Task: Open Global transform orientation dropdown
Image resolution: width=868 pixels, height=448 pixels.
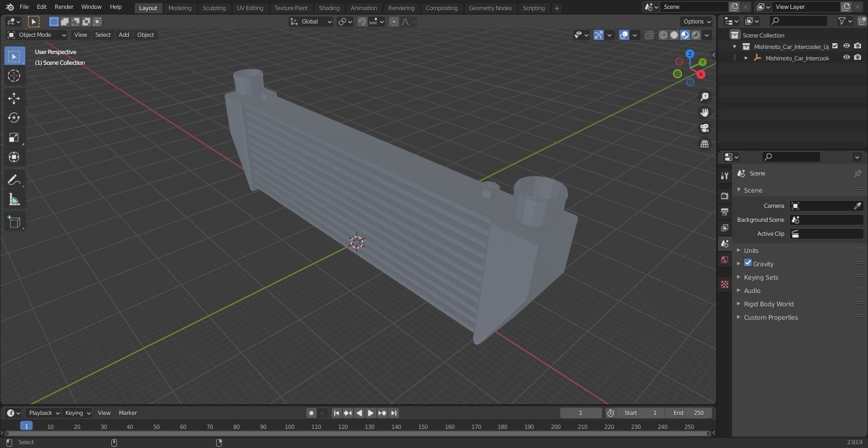Action: point(311,22)
